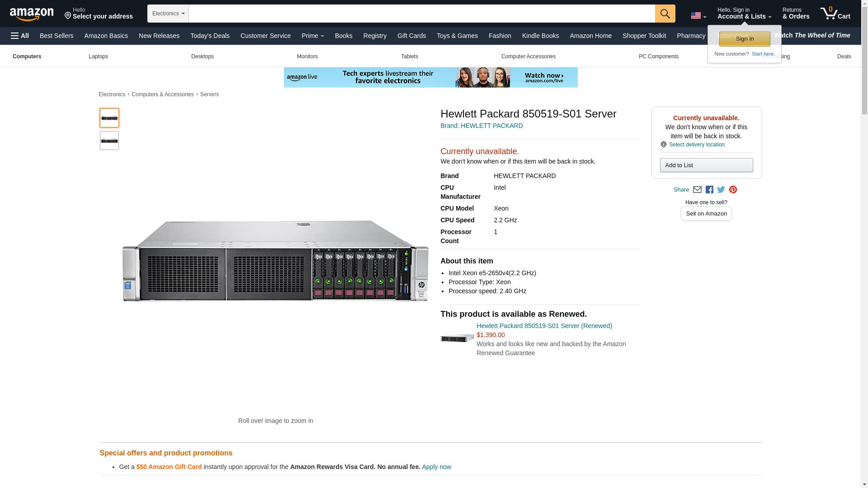Open Books section
The image size is (868, 488).
[x=344, y=36]
